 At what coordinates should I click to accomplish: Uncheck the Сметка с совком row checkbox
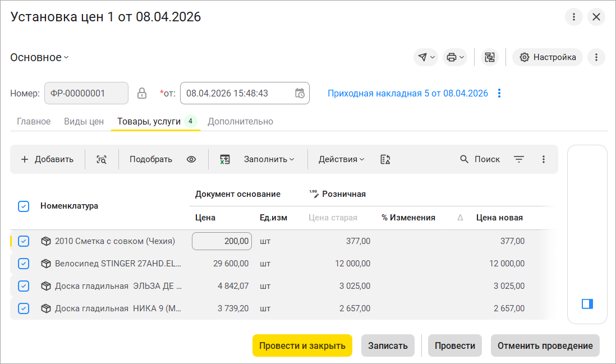click(24, 241)
